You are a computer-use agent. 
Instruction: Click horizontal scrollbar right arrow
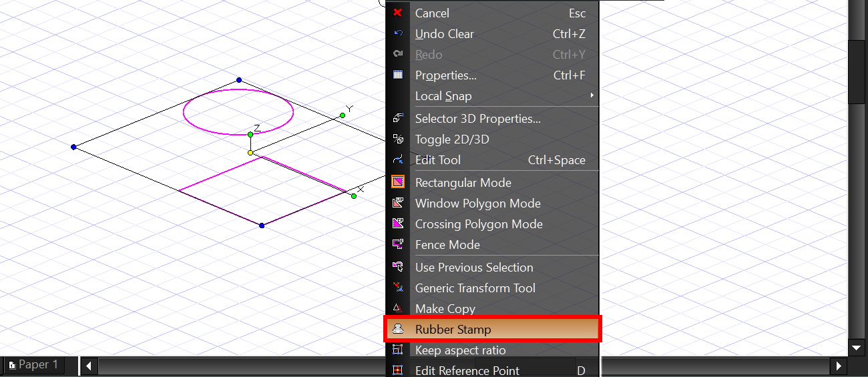click(839, 366)
